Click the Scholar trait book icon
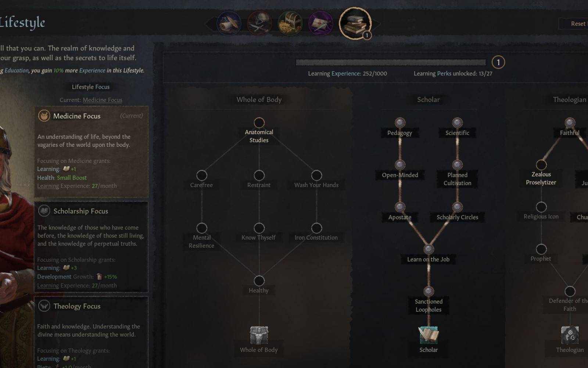 point(429,335)
